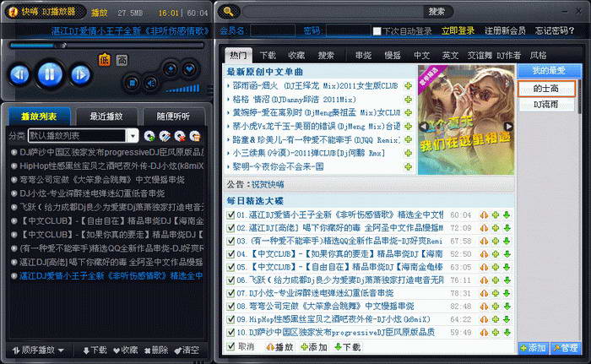
Task: Click 清空 at the playlist bottom bar
Action: (x=187, y=350)
